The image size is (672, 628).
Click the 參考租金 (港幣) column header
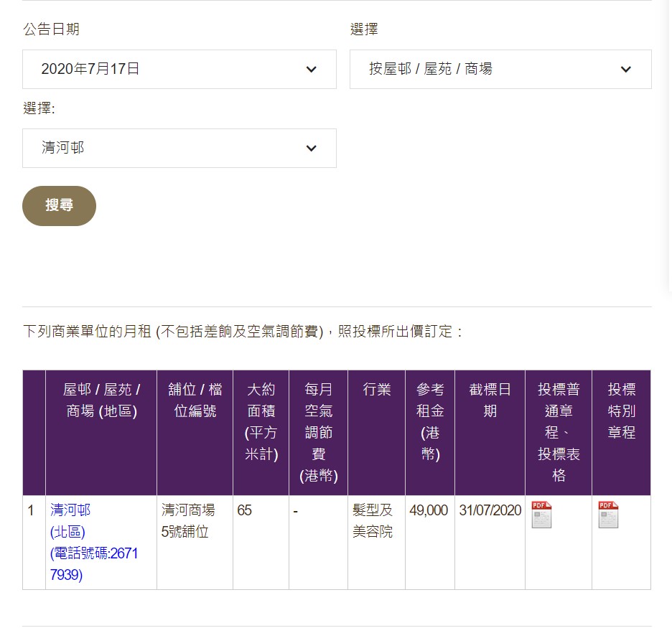click(430, 433)
